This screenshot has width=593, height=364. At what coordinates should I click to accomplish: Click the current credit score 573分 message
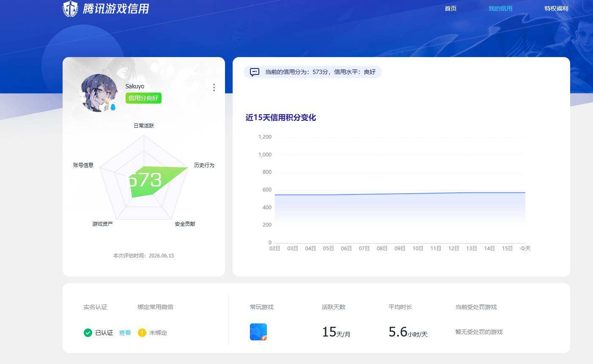tap(320, 72)
